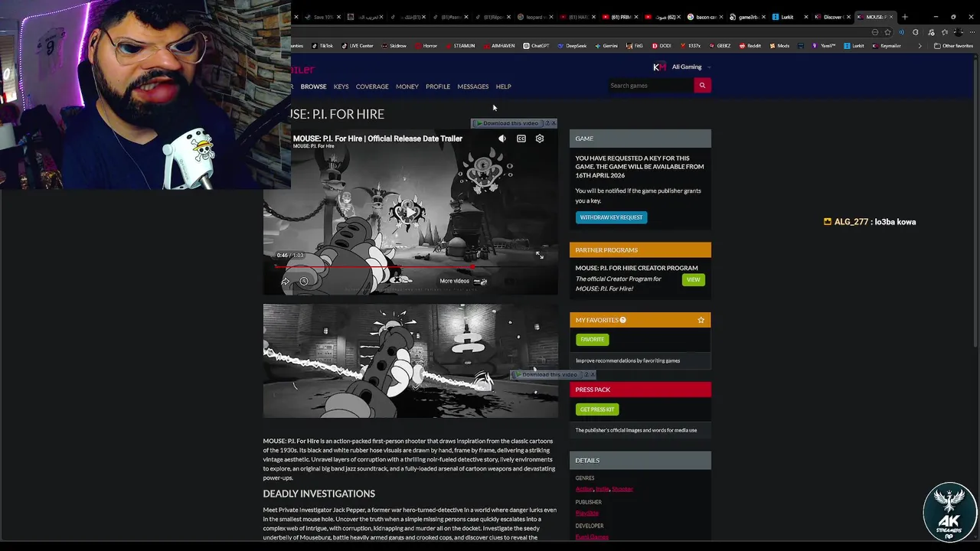
Task: Open the GEEKZ bookmark
Action: pyautogui.click(x=720, y=46)
